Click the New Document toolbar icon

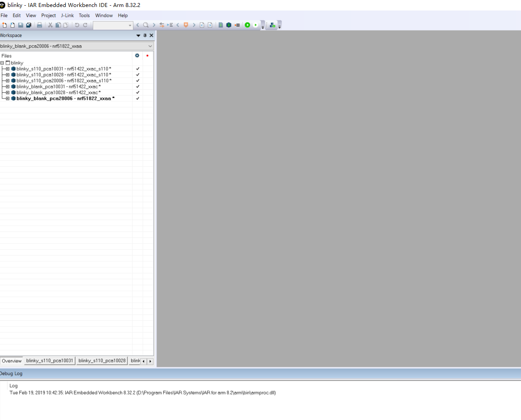pyautogui.click(x=4, y=25)
